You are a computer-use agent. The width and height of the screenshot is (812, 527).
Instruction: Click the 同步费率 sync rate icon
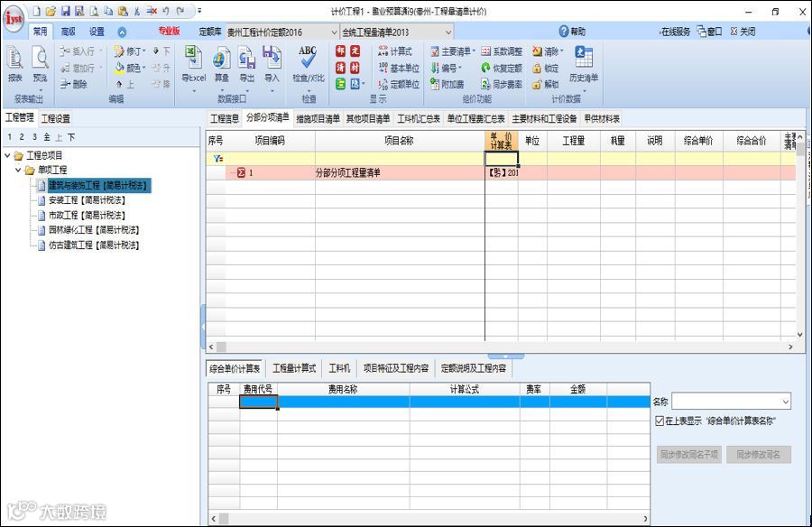[502, 84]
